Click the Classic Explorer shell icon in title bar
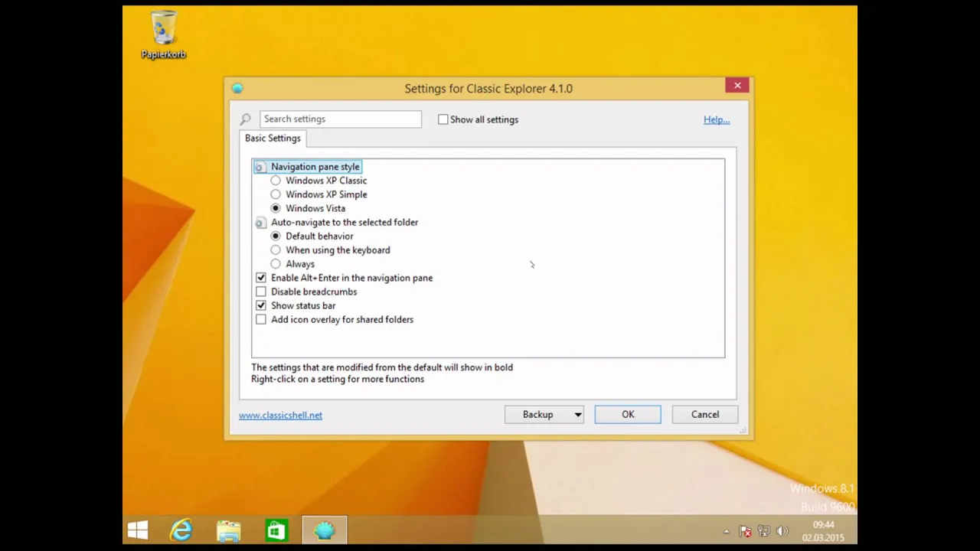The height and width of the screenshot is (551, 980). coord(237,89)
